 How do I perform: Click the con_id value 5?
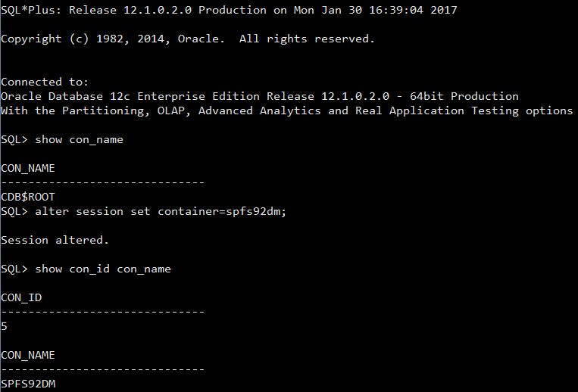4,326
